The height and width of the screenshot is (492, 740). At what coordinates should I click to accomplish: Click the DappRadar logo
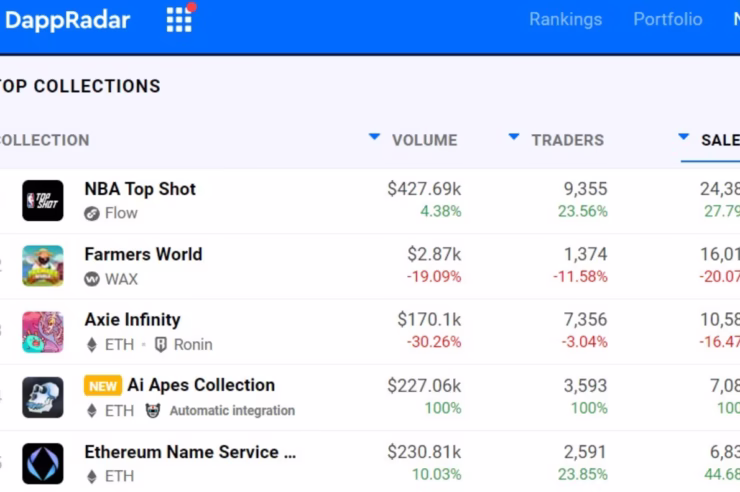point(67,20)
